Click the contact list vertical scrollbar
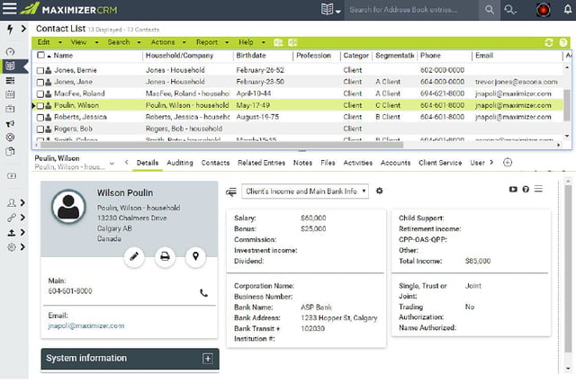Image resolution: width=576 pixels, height=392 pixels. coord(567,105)
